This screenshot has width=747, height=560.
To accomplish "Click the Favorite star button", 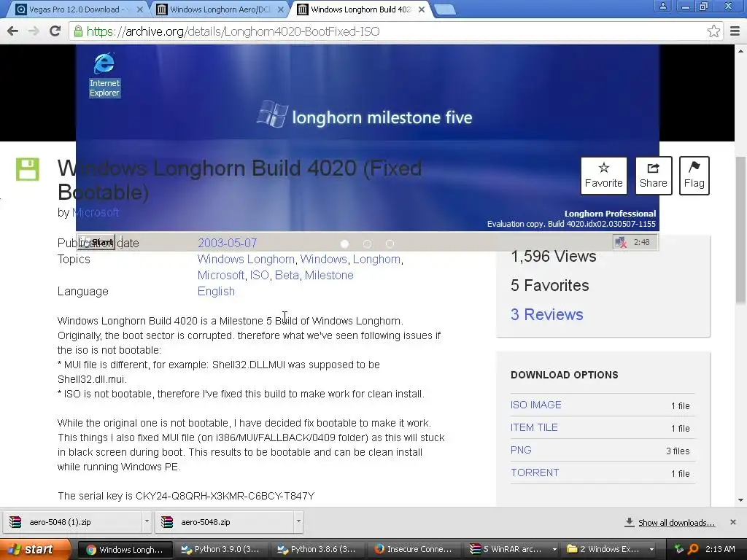I will [603, 176].
